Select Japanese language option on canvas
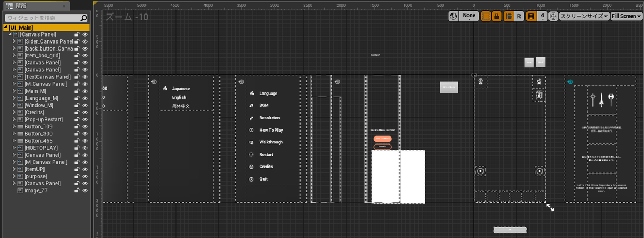Image resolution: width=644 pixels, height=238 pixels. point(181,88)
